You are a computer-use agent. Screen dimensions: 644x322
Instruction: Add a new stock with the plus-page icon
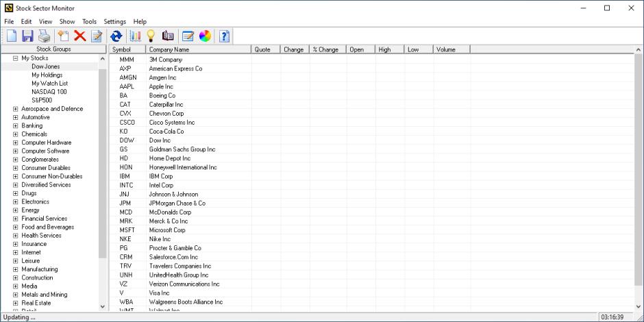coord(63,36)
